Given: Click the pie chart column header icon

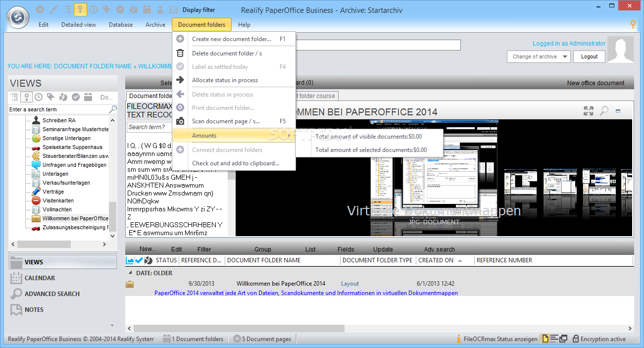Looking at the screenshot, I should coord(148,260).
